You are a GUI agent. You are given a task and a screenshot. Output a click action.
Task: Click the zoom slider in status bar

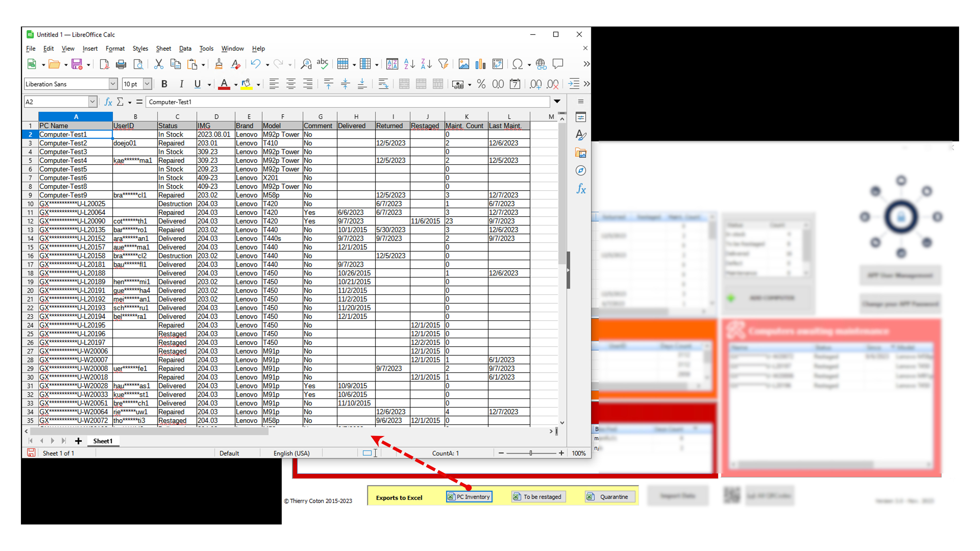coord(531,453)
